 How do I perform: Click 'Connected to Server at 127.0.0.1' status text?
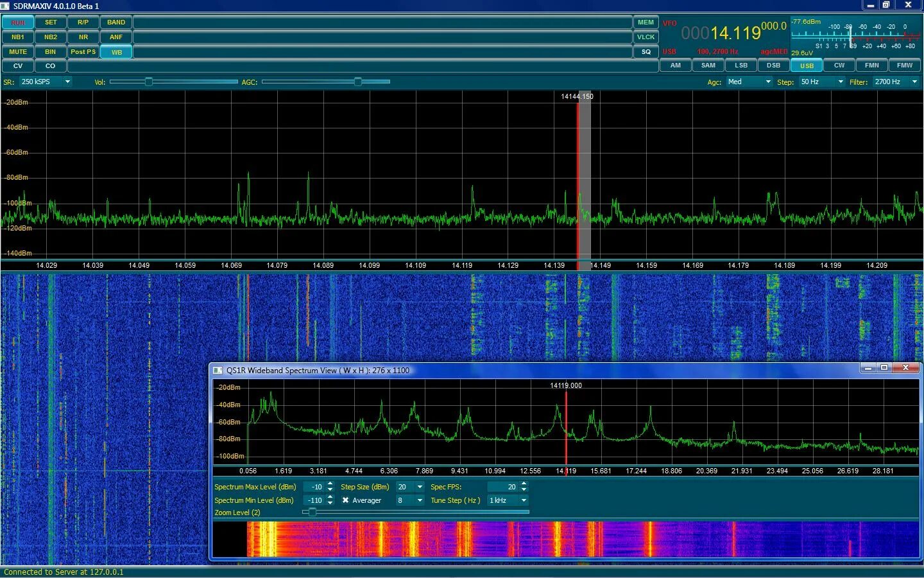point(64,572)
